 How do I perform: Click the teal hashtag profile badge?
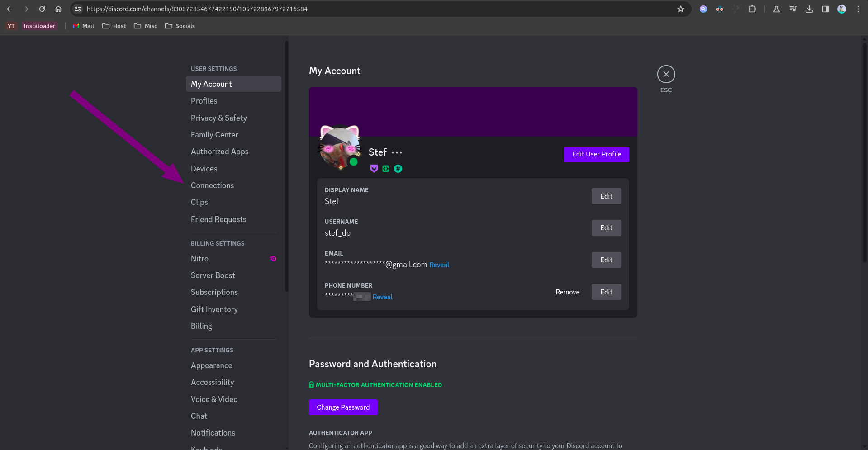click(398, 169)
